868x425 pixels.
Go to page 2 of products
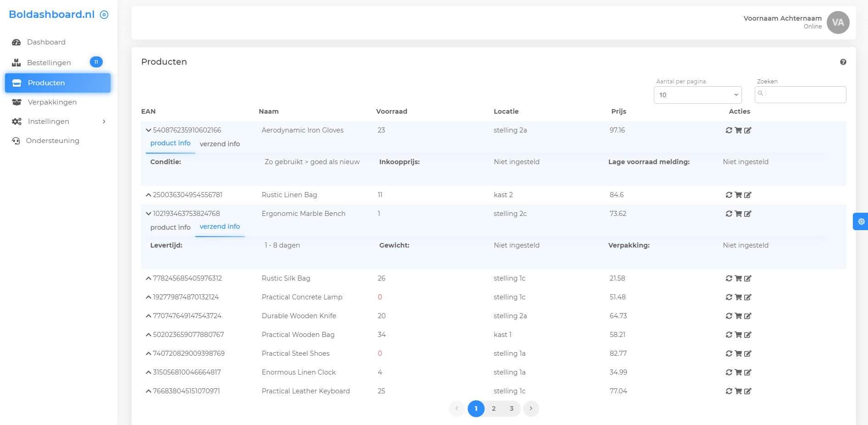494,408
